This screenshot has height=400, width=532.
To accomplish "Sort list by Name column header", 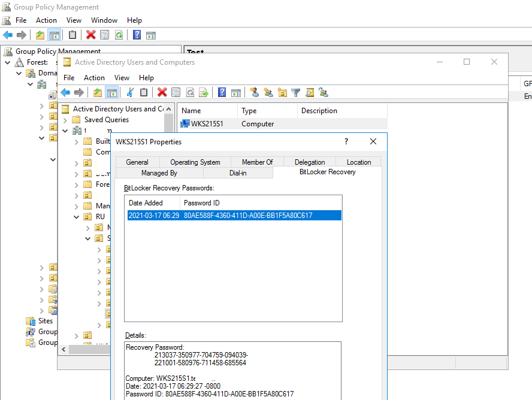I will pos(208,111).
